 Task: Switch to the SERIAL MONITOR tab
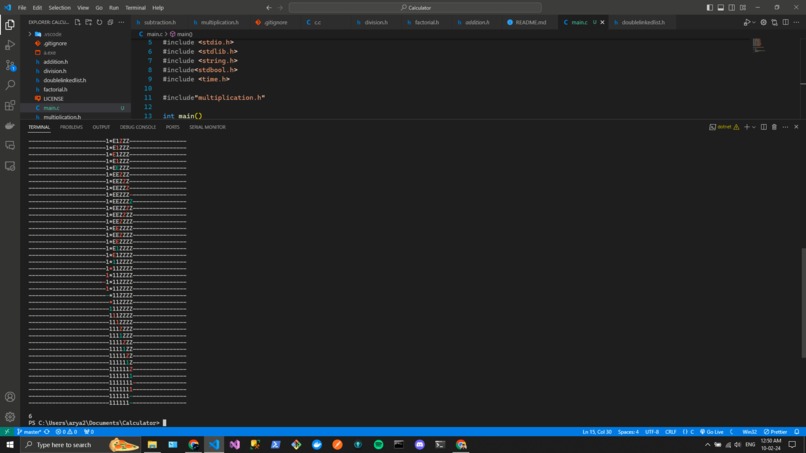click(207, 127)
